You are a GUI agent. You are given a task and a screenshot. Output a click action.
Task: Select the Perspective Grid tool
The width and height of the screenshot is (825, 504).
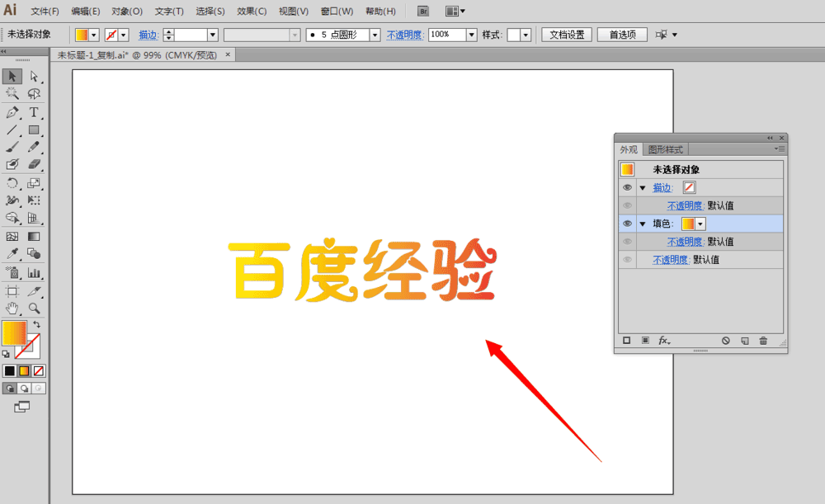coord(34,218)
